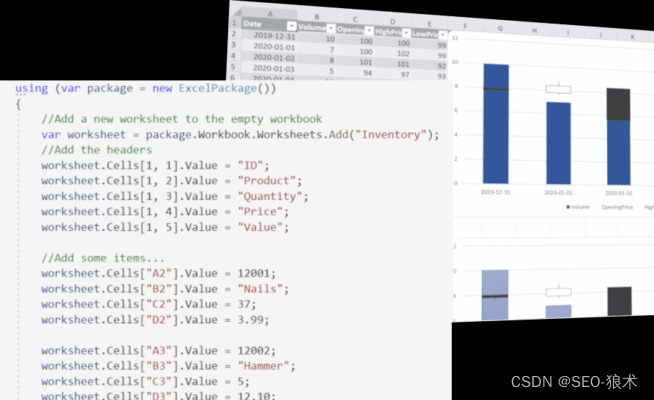654x400 pixels.
Task: Select column K header in Excel sheet
Action: pos(632,37)
